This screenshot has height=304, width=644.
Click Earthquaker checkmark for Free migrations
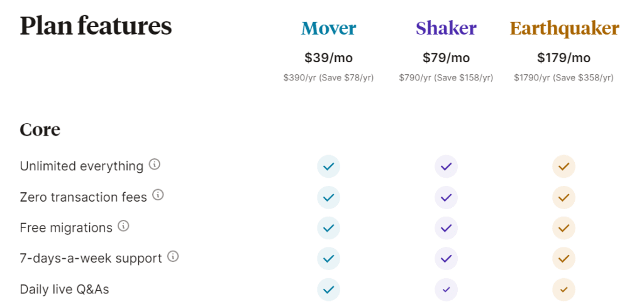(x=563, y=228)
